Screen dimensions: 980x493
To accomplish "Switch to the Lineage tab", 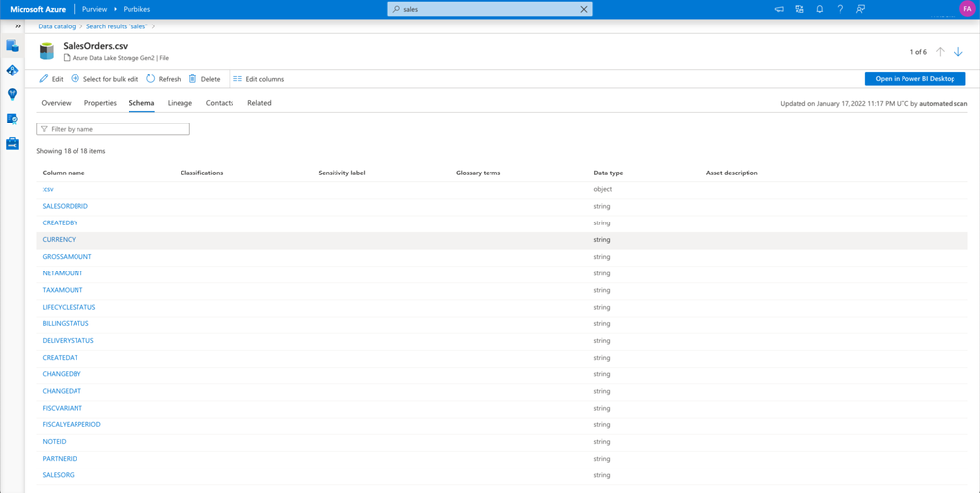I will (x=180, y=103).
